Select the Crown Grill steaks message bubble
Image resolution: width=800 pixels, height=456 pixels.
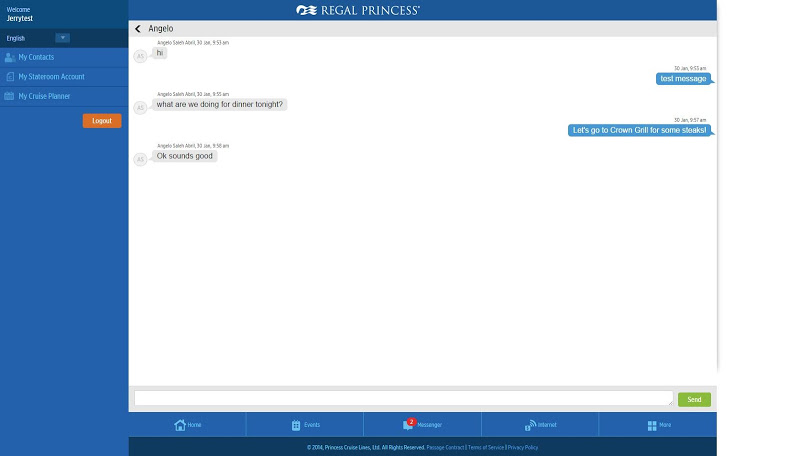tap(639, 130)
